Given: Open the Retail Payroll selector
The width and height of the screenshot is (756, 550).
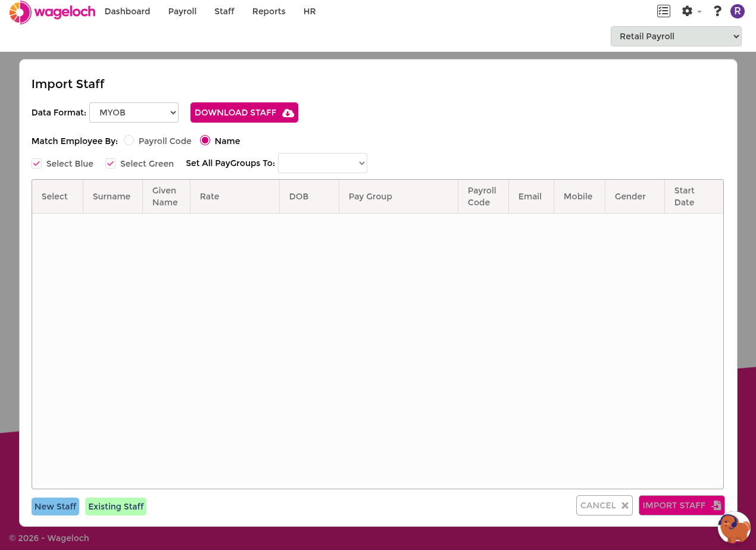Looking at the screenshot, I should [x=676, y=36].
